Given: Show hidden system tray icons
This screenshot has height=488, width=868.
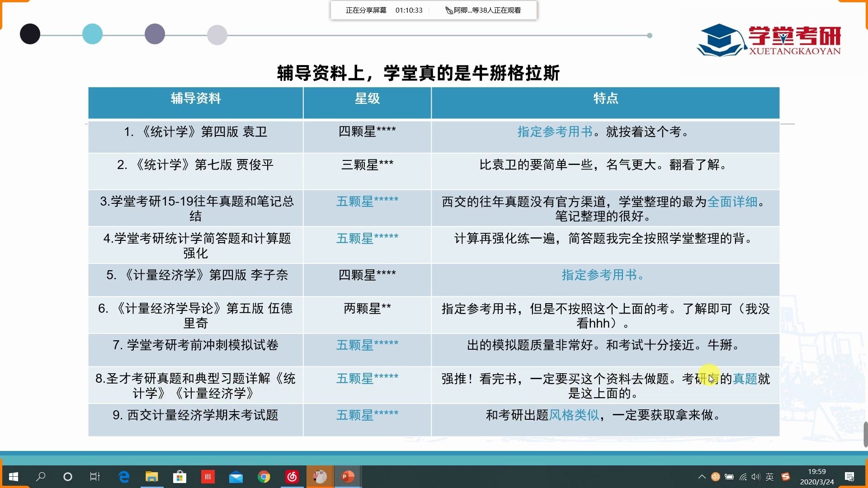Looking at the screenshot, I should point(702,477).
